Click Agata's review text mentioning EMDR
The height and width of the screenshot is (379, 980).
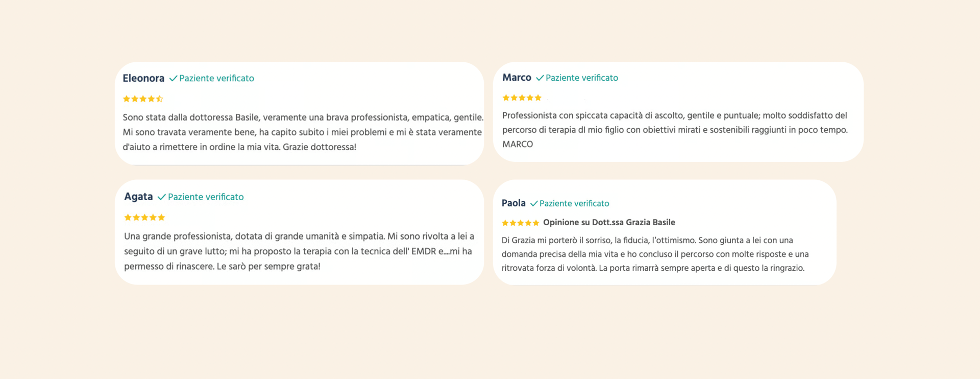[299, 251]
